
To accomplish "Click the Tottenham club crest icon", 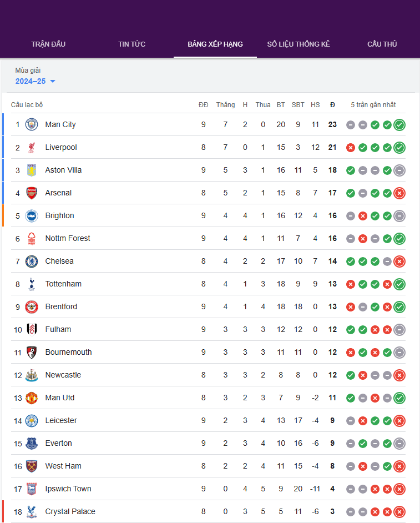I will (x=32, y=284).
